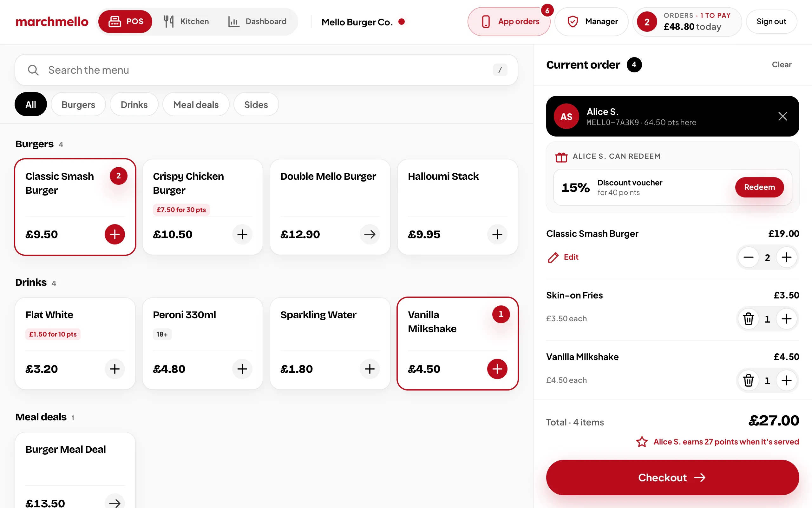Remove Skin-on Fries with trash icon
The width and height of the screenshot is (812, 508).
pos(748,319)
